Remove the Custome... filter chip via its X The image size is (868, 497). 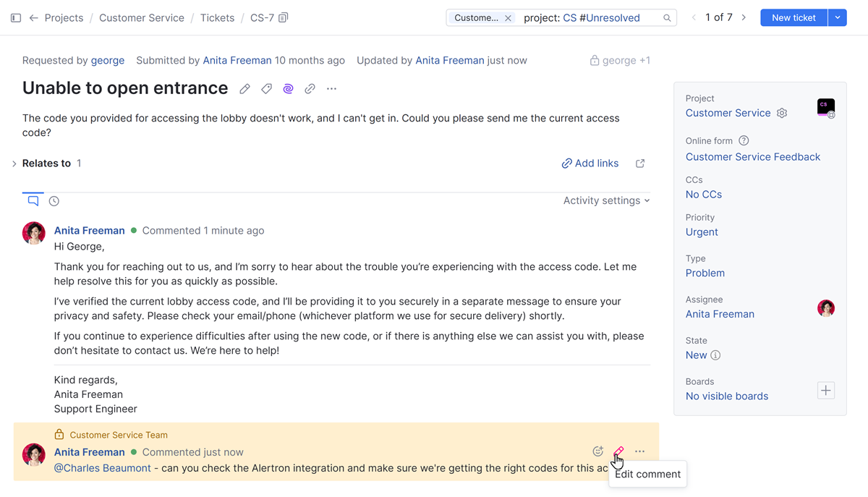point(509,16)
